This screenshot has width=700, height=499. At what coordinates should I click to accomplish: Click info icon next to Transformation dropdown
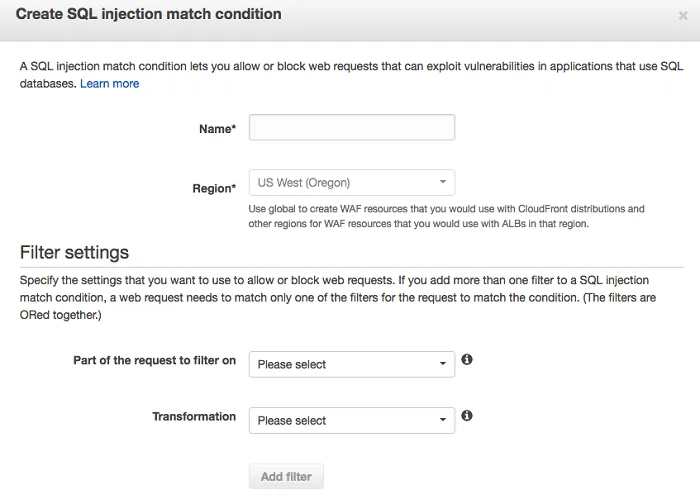pyautogui.click(x=467, y=415)
